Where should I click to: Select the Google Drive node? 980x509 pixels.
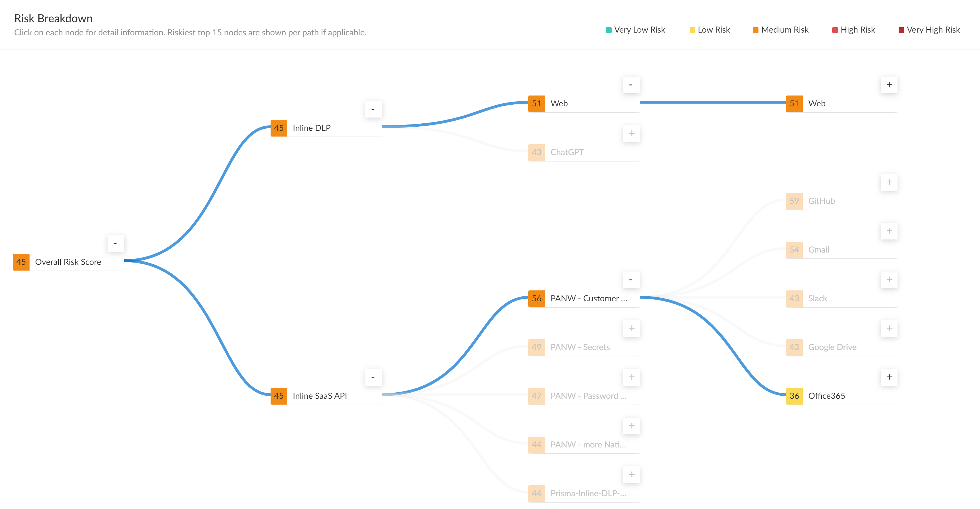click(x=832, y=347)
